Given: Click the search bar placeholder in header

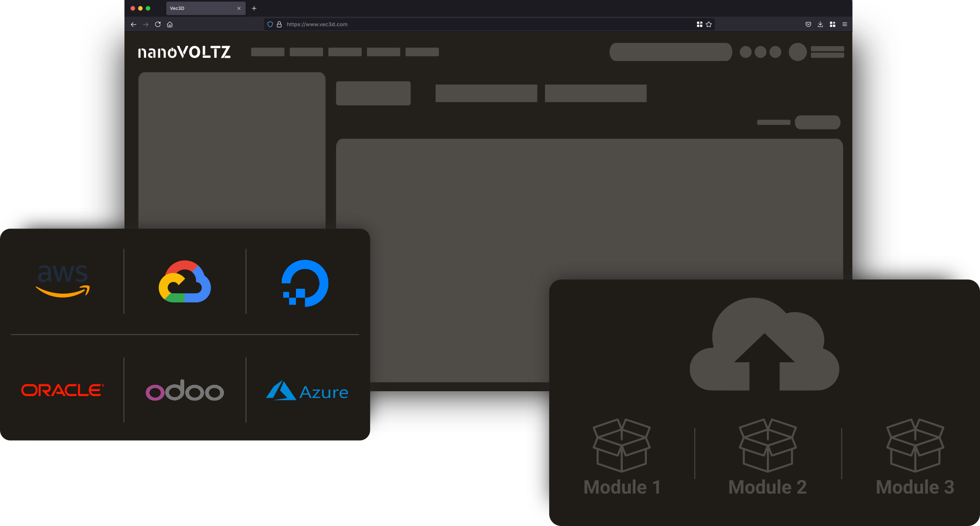Looking at the screenshot, I should pos(671,52).
